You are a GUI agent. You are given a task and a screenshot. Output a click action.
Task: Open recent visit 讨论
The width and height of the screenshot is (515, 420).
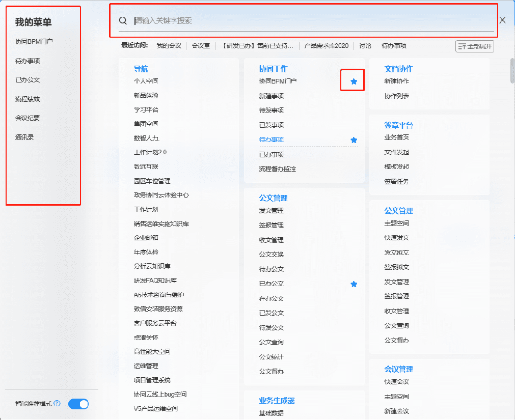click(x=365, y=46)
